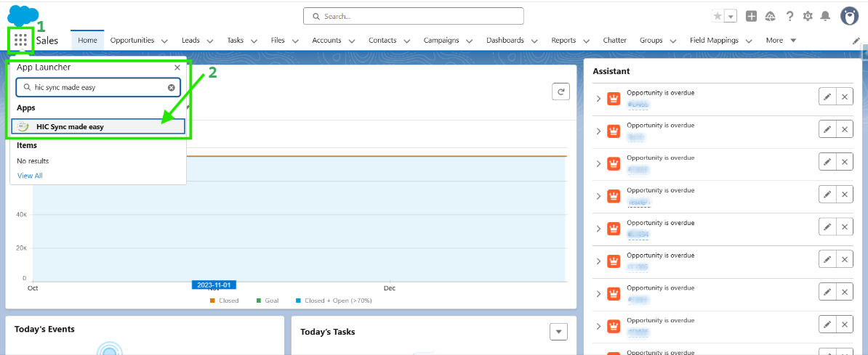Screen dimensions: 868x355
Task: Open the App Launcher waffle icon
Action: click(x=20, y=40)
